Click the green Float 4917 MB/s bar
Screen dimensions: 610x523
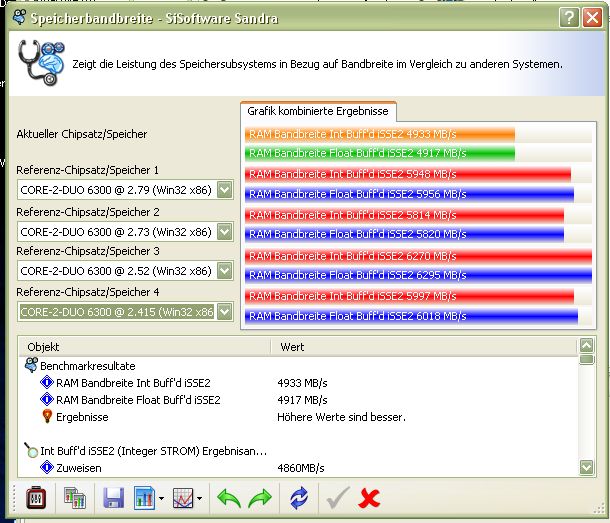tap(380, 153)
